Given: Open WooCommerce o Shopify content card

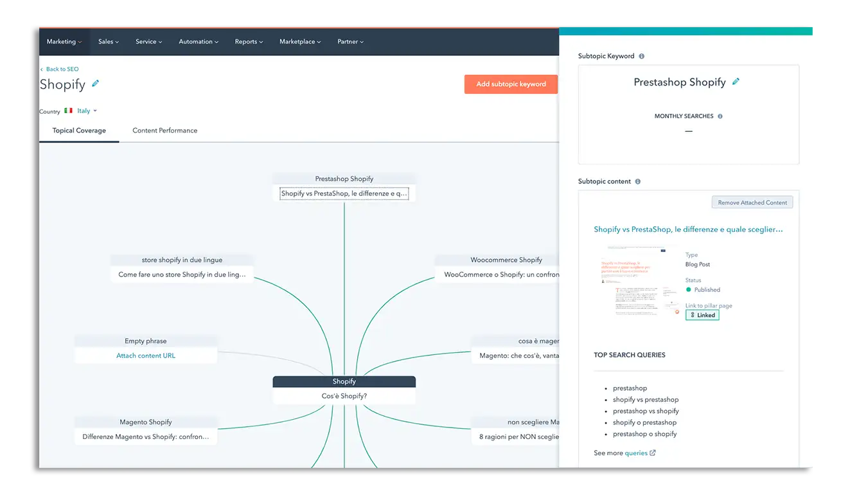Looking at the screenshot, I should (497, 274).
